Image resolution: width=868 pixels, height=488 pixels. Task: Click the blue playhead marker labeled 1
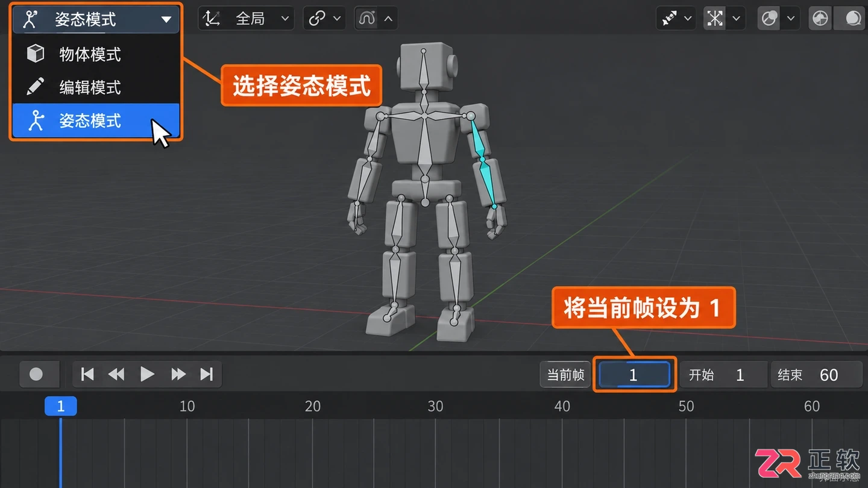coord(60,406)
